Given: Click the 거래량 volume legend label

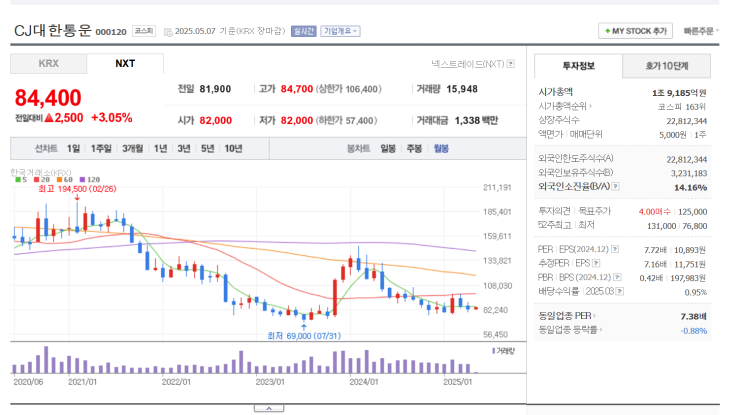Looking at the screenshot, I should pos(503,351).
